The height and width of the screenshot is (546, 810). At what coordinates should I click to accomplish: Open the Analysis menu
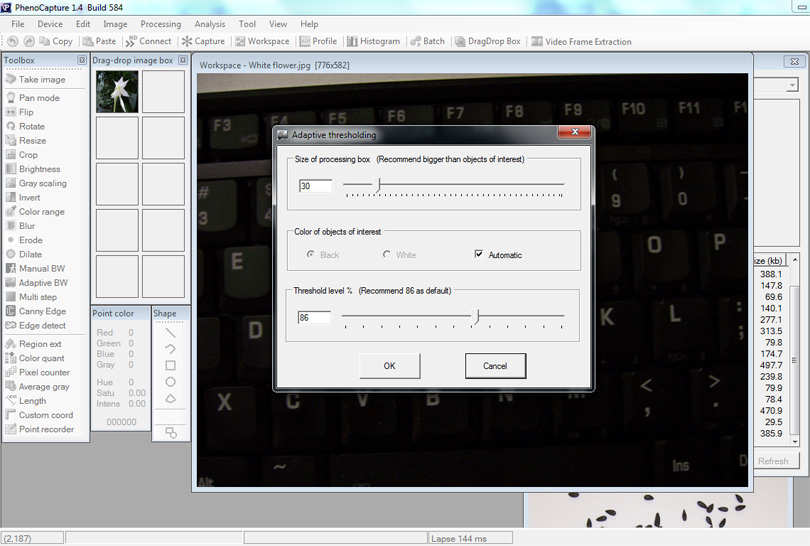click(x=210, y=24)
